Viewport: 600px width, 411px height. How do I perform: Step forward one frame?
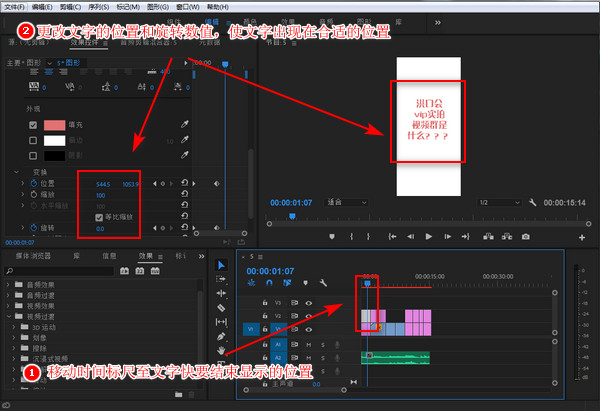point(447,237)
